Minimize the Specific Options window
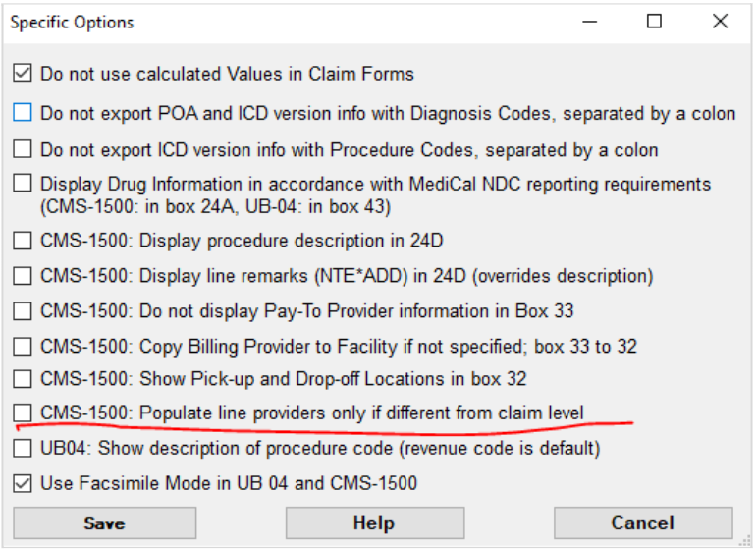This screenshot has height=550, width=756. (590, 22)
